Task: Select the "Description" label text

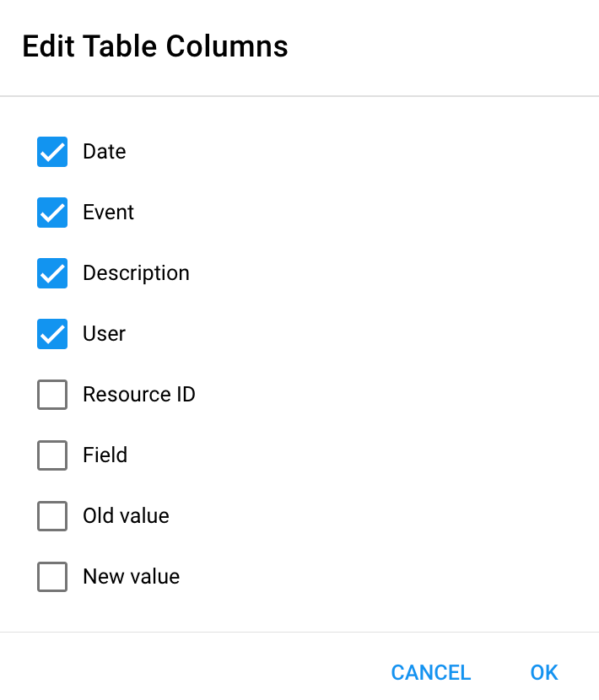Action: (x=136, y=273)
